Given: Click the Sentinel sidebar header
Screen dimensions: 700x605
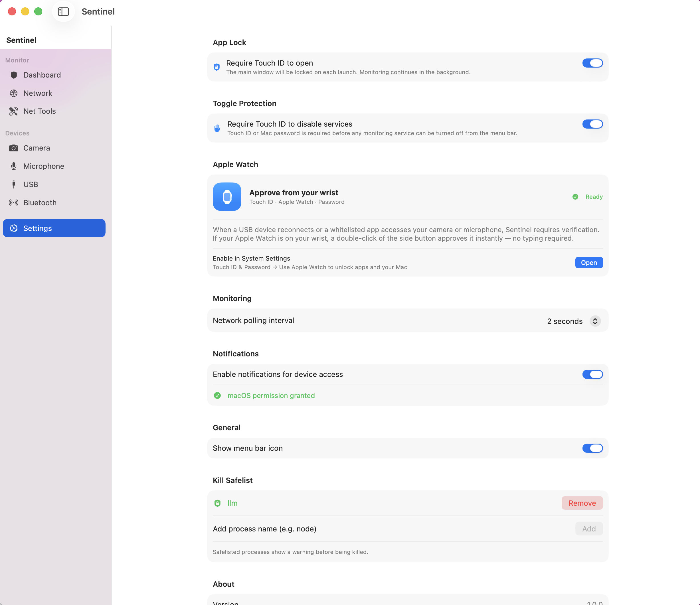Looking at the screenshot, I should (21, 40).
